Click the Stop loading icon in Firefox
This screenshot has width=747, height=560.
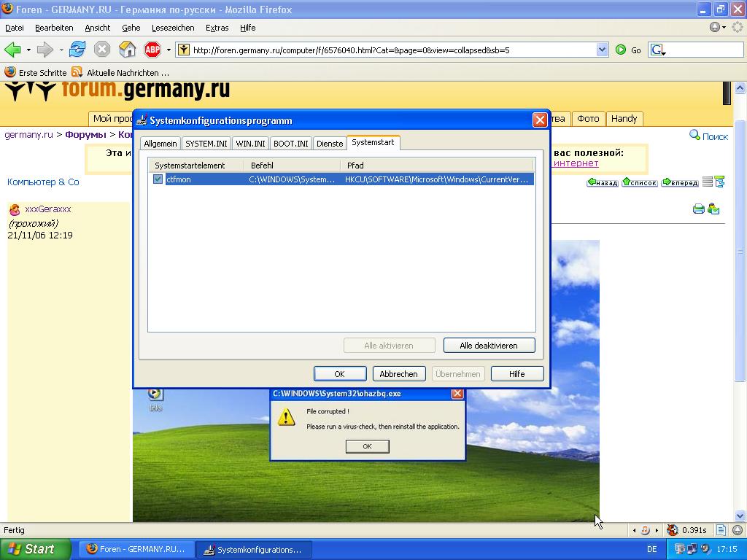point(102,49)
